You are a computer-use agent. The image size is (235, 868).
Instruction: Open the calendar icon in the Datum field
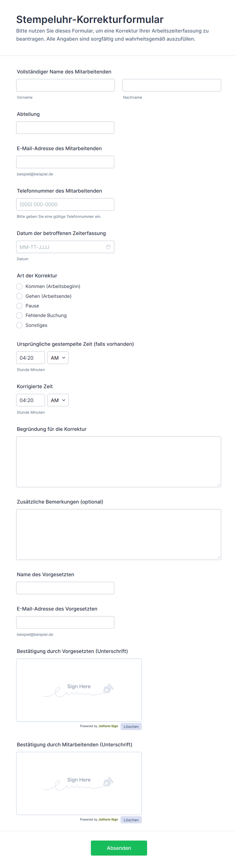pyautogui.click(x=108, y=247)
